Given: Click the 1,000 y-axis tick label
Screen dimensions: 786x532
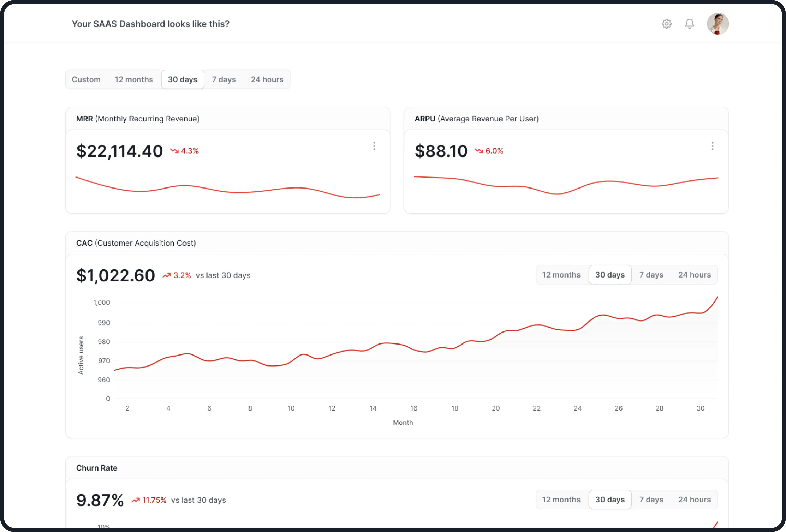Looking at the screenshot, I should [102, 303].
